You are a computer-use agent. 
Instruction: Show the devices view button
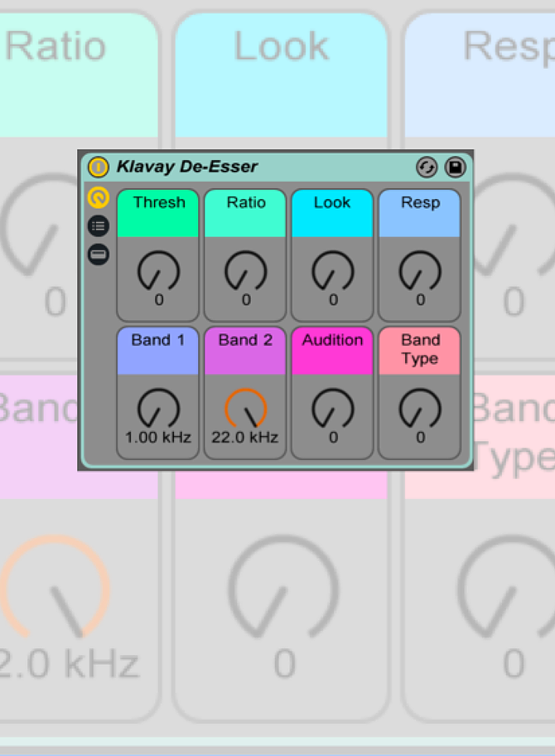point(99,254)
